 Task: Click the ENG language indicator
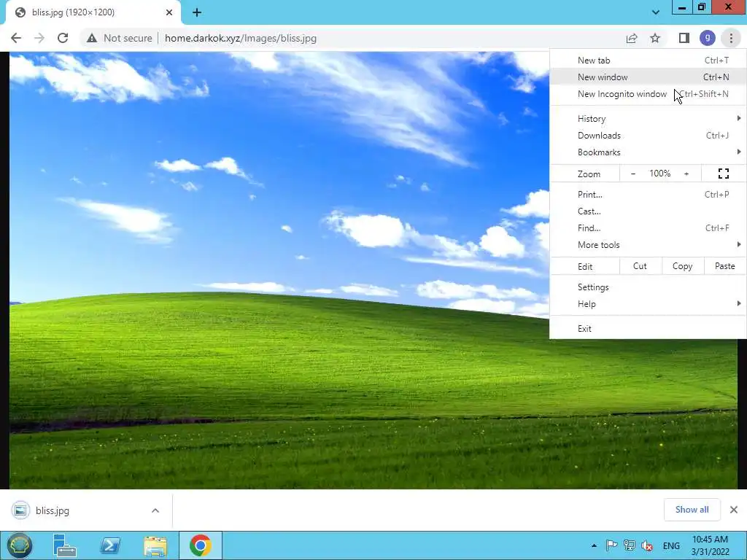(671, 545)
